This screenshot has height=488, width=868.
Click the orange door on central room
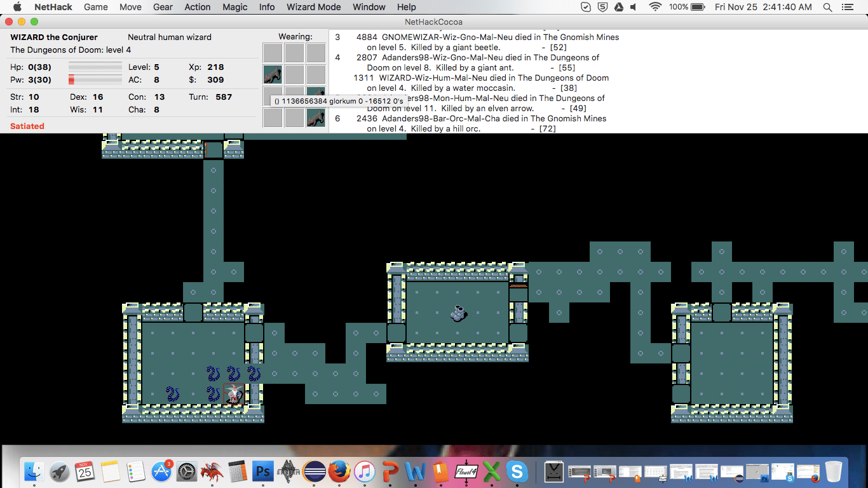coord(519,286)
